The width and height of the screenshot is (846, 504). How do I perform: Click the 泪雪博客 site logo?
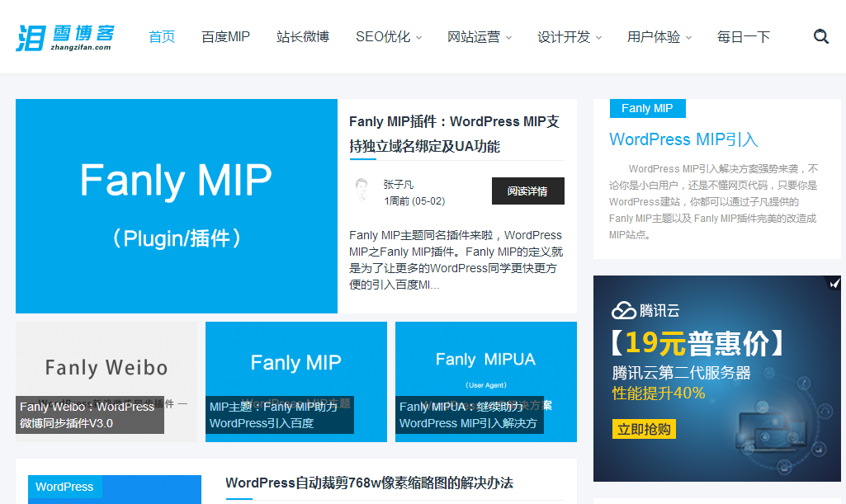65,38
